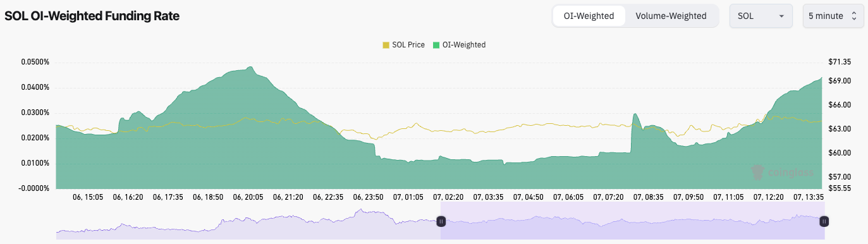Click the 07, 03:35 time label

488,197
